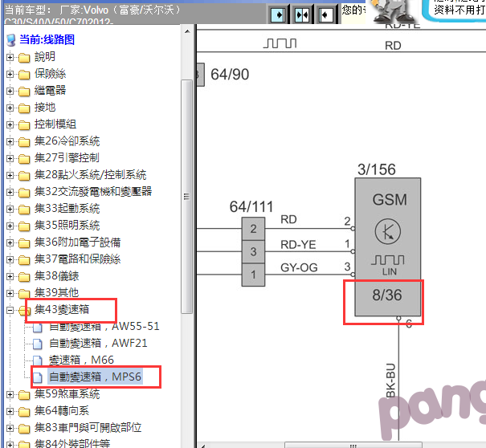Click the expand panel right arrow icon

tap(278, 14)
